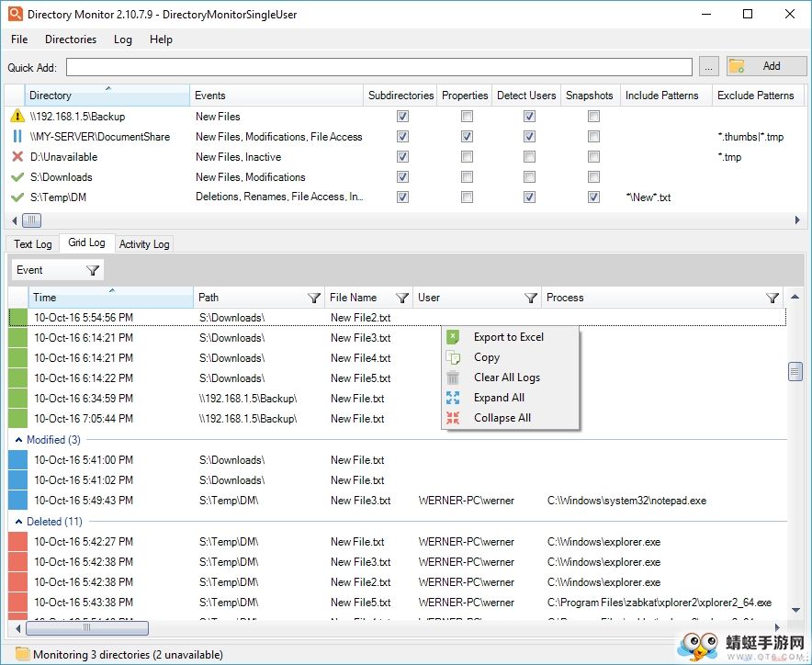The width and height of the screenshot is (812, 665).
Task: Click green marker of 5:54:56 PM row
Action: 18,318
